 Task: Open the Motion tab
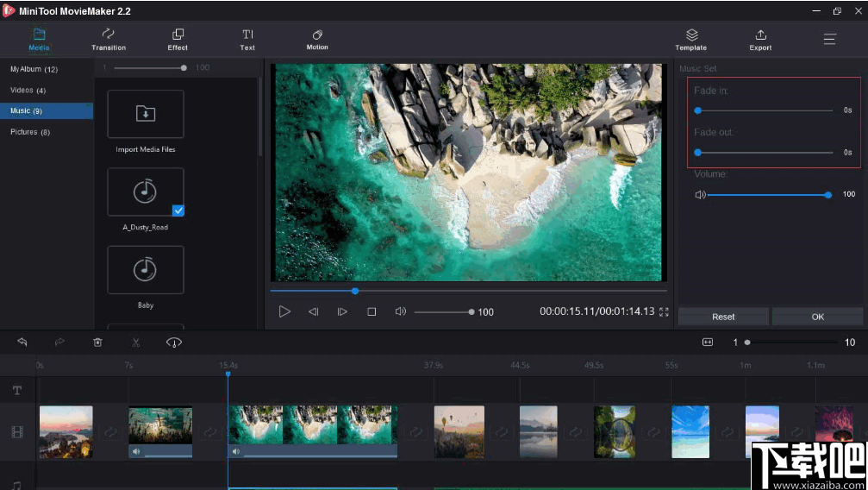tap(317, 40)
